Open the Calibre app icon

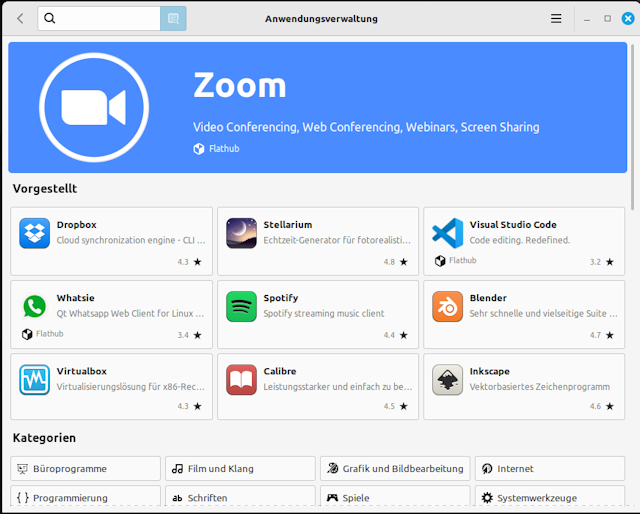[241, 380]
